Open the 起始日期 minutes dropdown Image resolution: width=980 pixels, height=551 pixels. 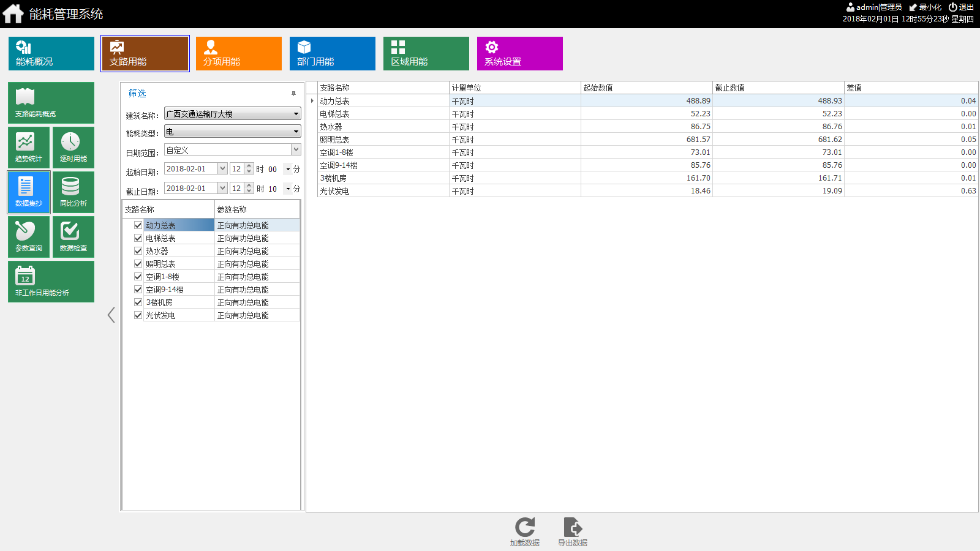(288, 170)
